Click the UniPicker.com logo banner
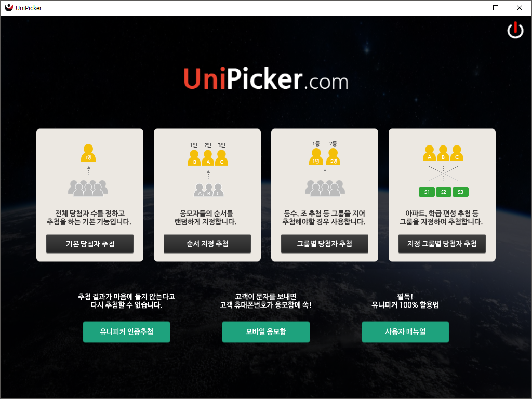This screenshot has height=399, width=532. click(265, 79)
